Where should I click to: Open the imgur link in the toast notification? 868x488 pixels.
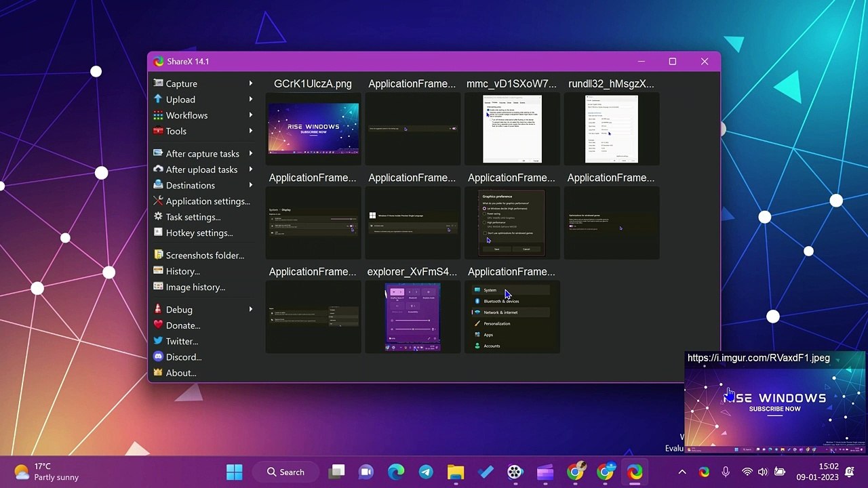[x=758, y=358]
